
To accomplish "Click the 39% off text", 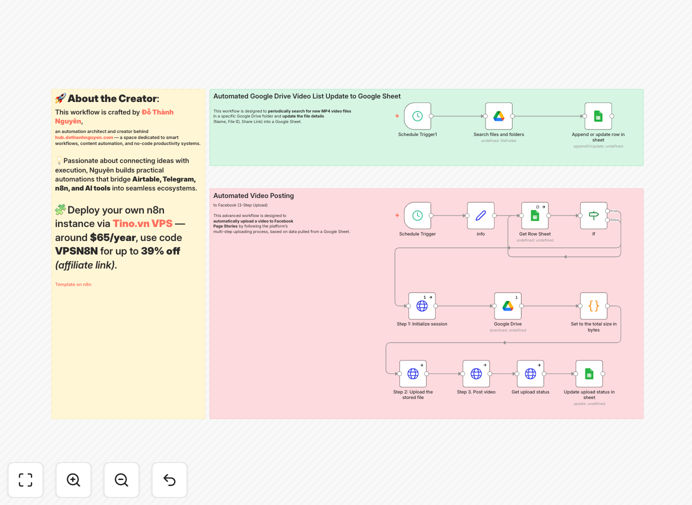I will [x=161, y=251].
